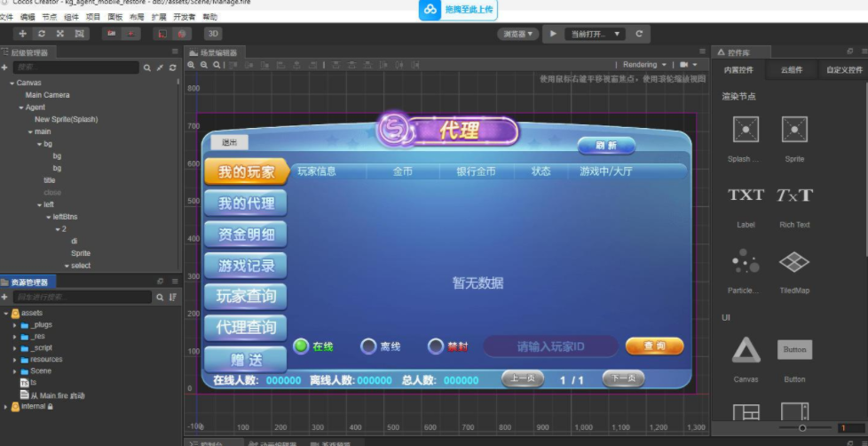This screenshot has height=446, width=868.
Task: Select the Button control icon
Action: click(794, 349)
